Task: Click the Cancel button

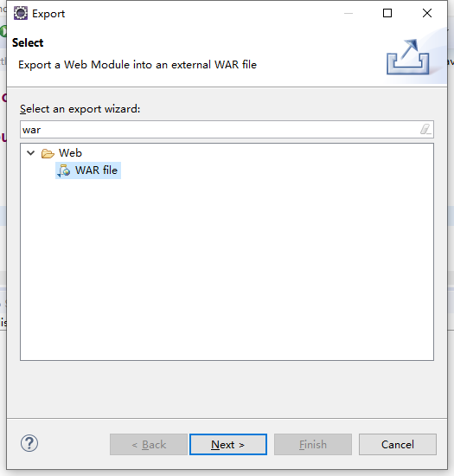Action: pyautogui.click(x=398, y=445)
